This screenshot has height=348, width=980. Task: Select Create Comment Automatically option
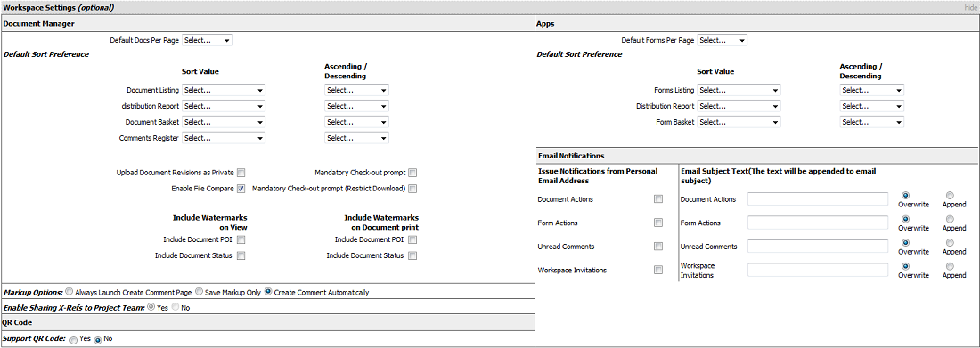pyautogui.click(x=269, y=292)
